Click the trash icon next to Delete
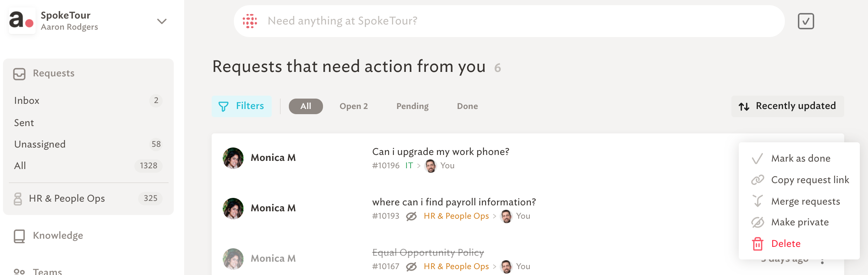Screen dimensions: 868x275 tap(757, 244)
